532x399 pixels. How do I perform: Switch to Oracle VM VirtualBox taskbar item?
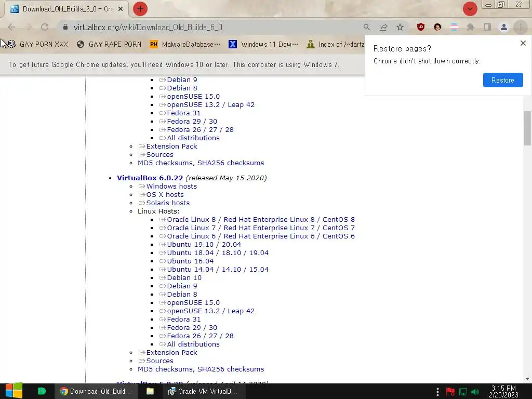click(x=203, y=391)
